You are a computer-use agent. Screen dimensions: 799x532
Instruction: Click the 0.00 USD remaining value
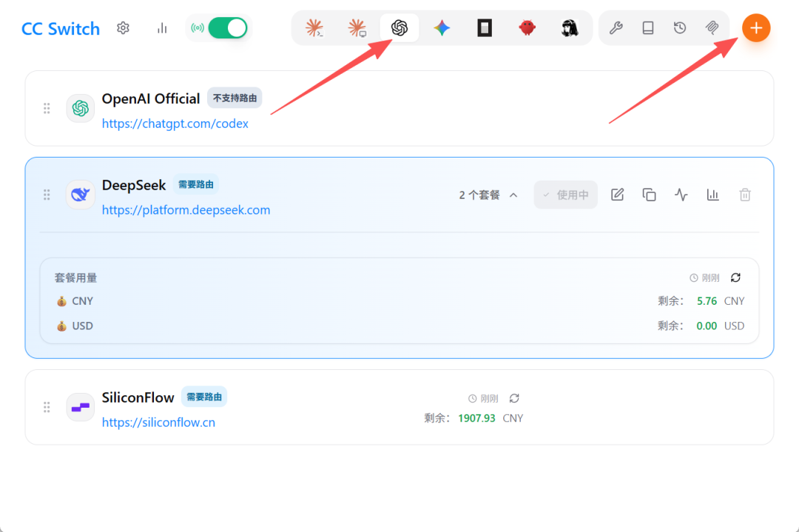click(x=707, y=326)
